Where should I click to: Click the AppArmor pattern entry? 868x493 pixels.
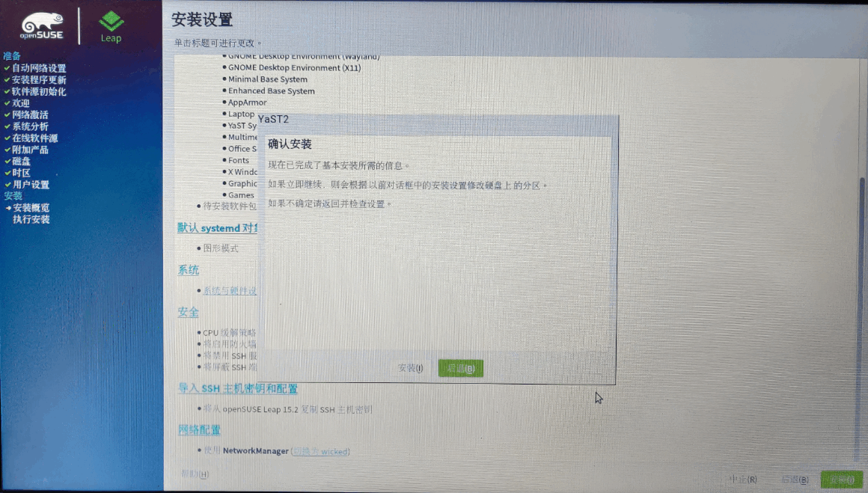tap(247, 102)
